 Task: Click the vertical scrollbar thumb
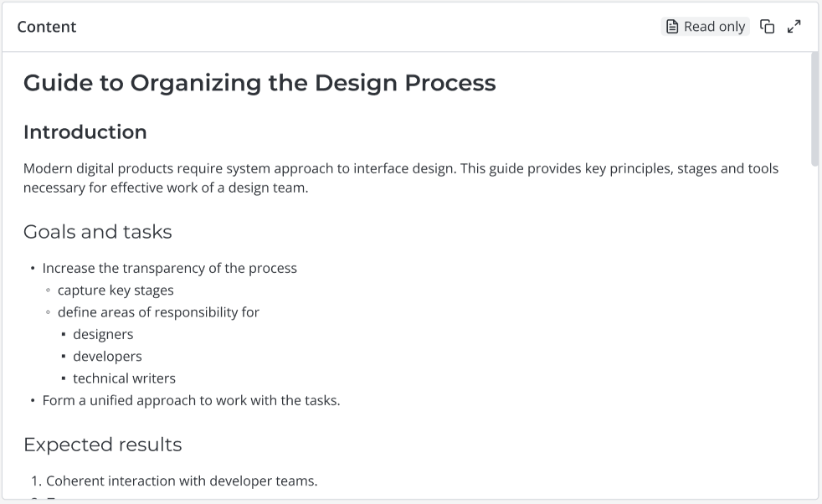click(x=814, y=109)
